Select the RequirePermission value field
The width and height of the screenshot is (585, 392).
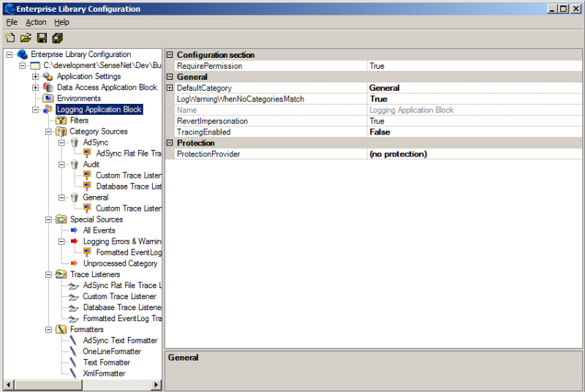[x=475, y=66]
